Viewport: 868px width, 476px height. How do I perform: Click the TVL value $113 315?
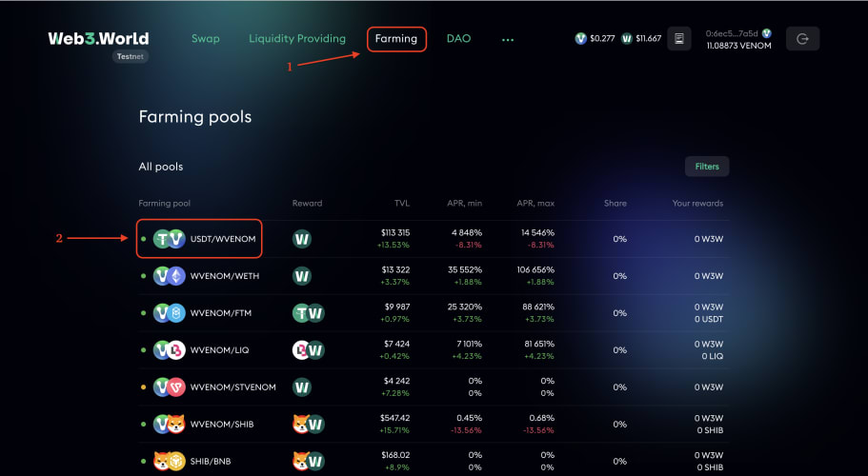395,232
